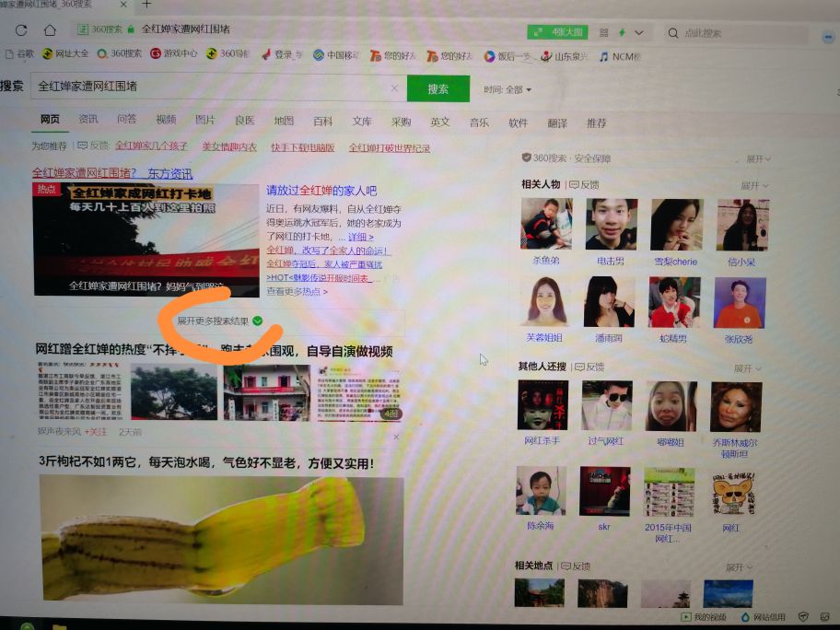Click the lightning acceleration icon near the top

(x=623, y=30)
